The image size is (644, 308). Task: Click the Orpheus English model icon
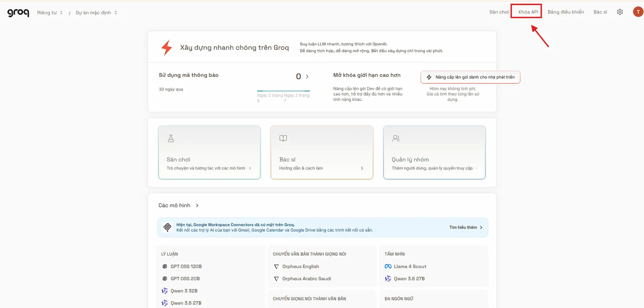pos(277,267)
